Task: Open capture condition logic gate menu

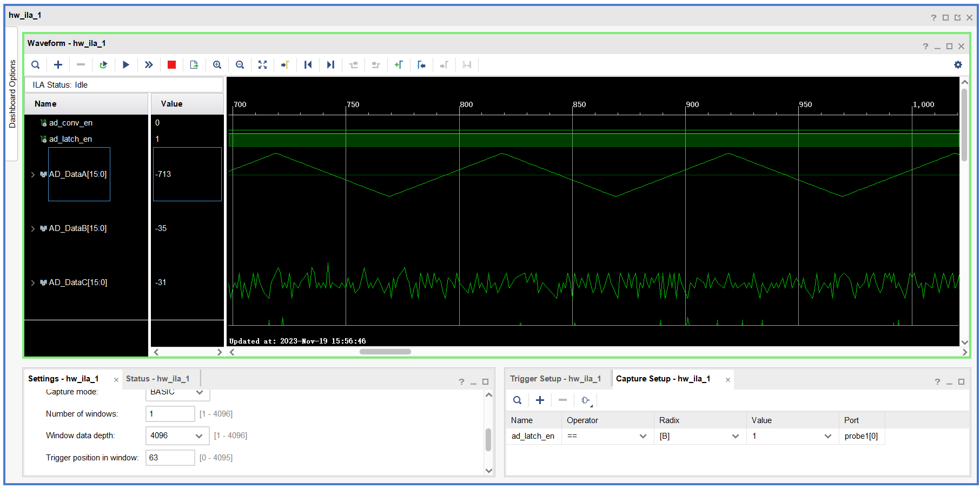Action: pyautogui.click(x=586, y=400)
